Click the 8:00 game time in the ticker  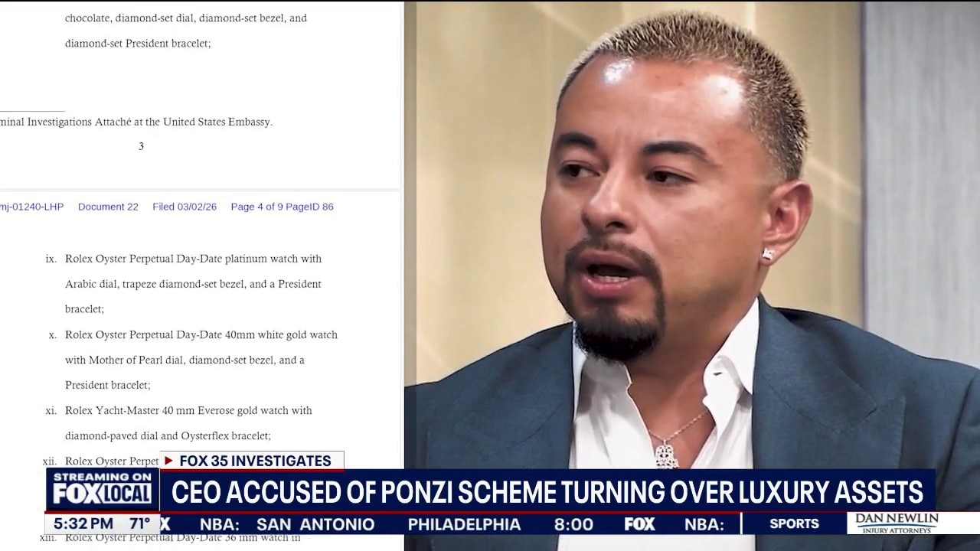click(x=573, y=525)
